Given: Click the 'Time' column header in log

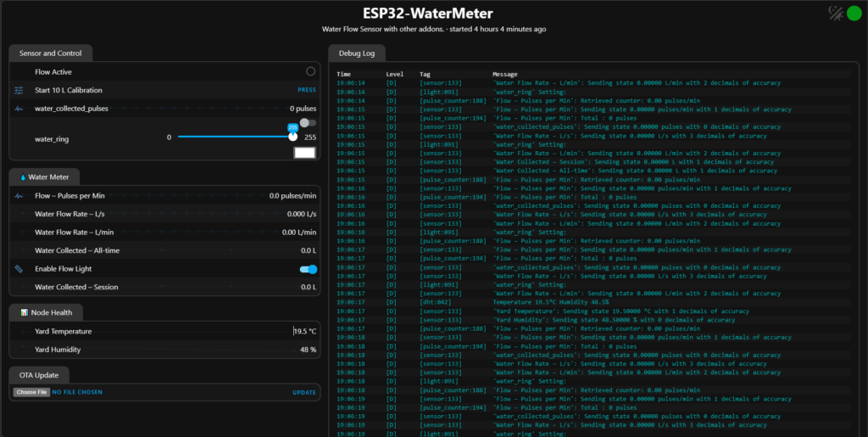Looking at the screenshot, I should [x=343, y=74].
